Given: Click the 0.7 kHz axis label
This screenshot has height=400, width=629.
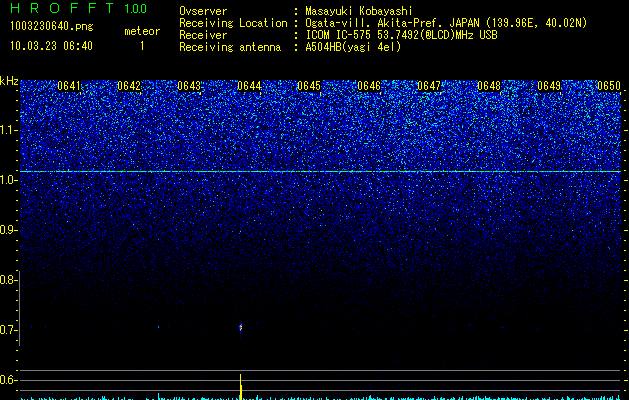Looking at the screenshot, I should pyautogui.click(x=7, y=330).
